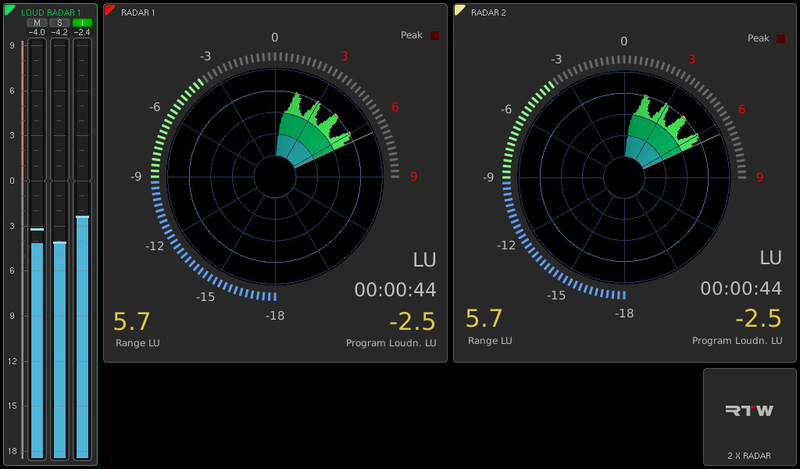Image resolution: width=800 pixels, height=469 pixels.
Task: Click the green loudness history wedge in Radar 1
Action: (311, 130)
